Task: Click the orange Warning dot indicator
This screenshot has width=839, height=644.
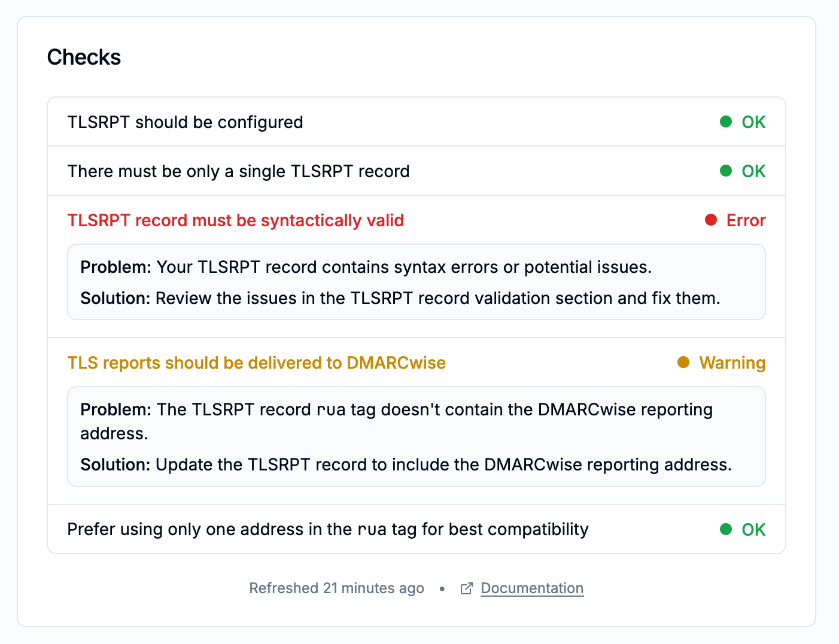Action: pyautogui.click(x=683, y=362)
